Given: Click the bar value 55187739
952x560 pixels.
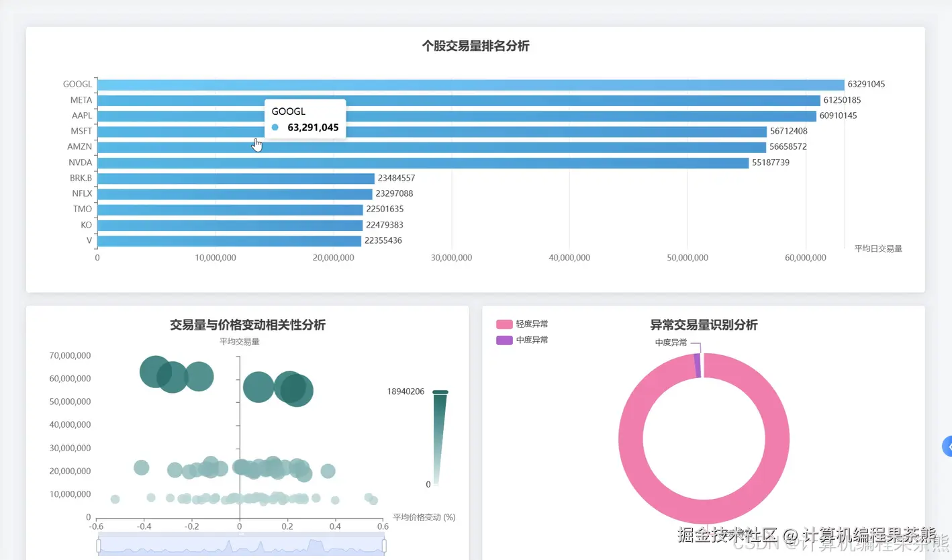Looking at the screenshot, I should point(771,162).
